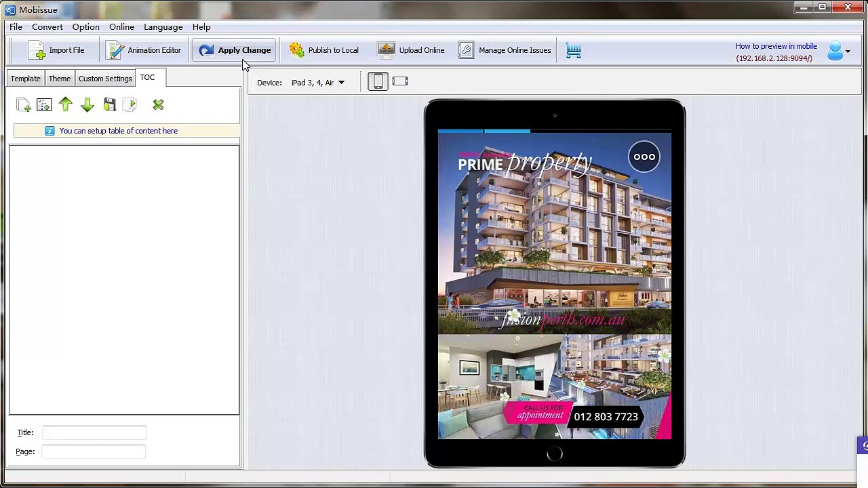Click the Page input field
868x488 pixels.
(x=94, y=451)
